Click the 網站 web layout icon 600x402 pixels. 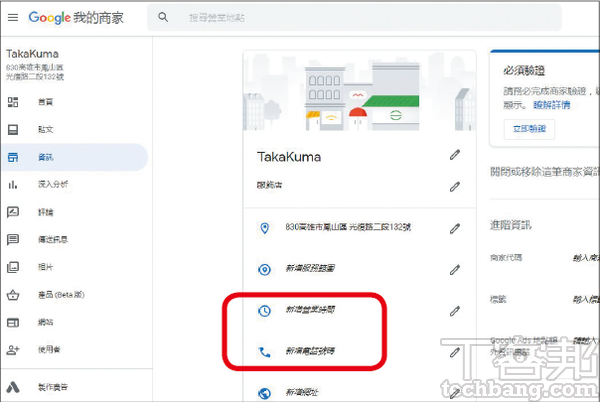13,322
